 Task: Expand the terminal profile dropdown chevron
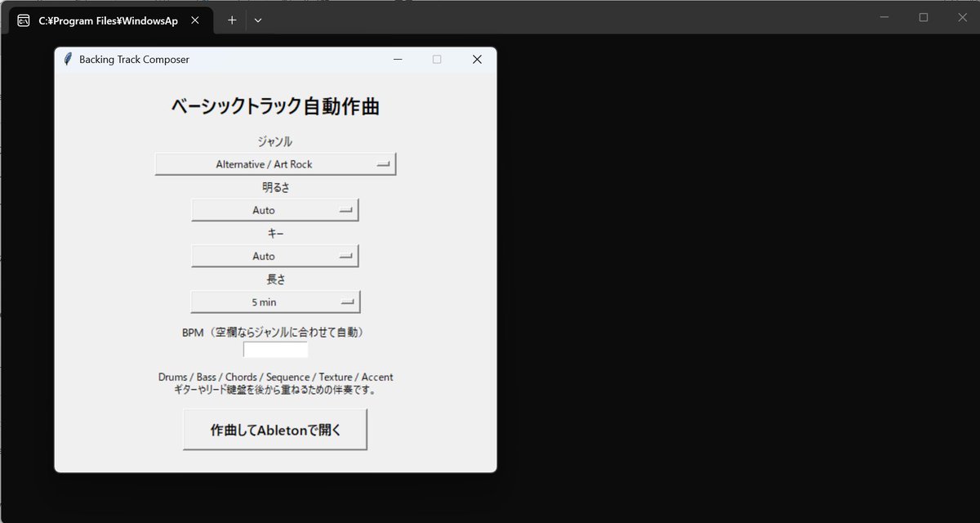(x=258, y=20)
